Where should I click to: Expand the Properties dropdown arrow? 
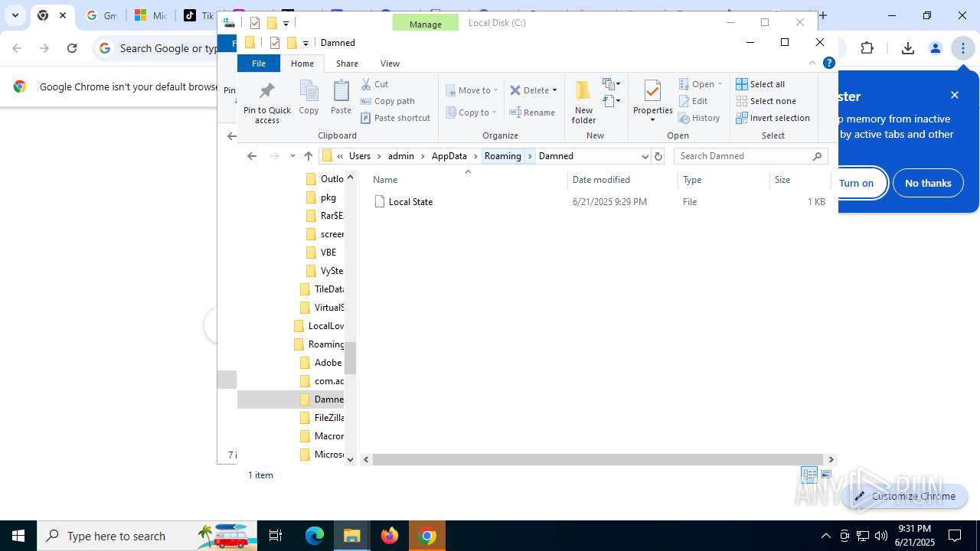(652, 120)
